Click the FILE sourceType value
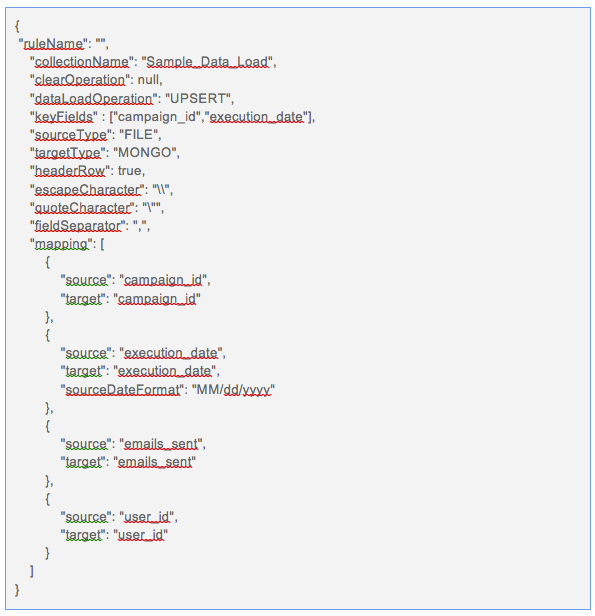The height and width of the screenshot is (616, 595). click(138, 135)
